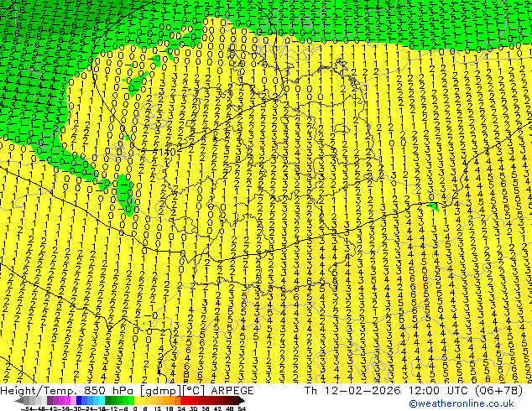Click the '[°C]' unit label in the title
Viewport: 532px width, 411px height.
[x=194, y=391]
